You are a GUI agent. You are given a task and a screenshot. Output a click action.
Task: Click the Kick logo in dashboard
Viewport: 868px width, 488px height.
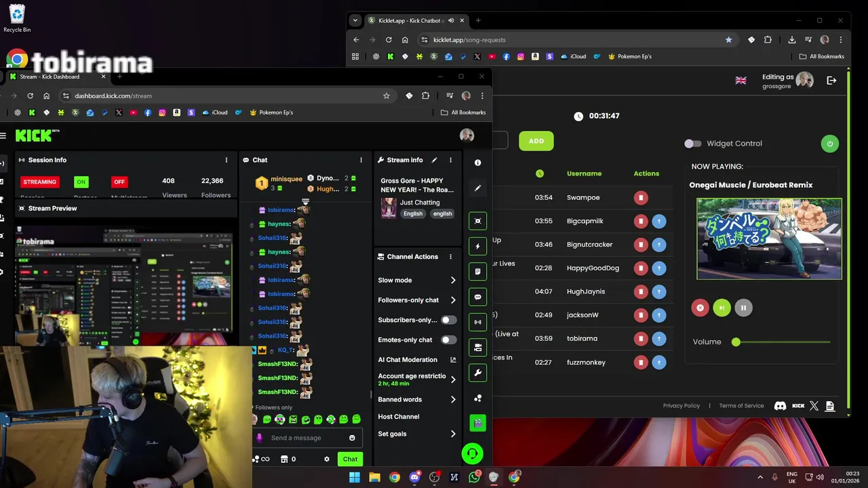33,136
